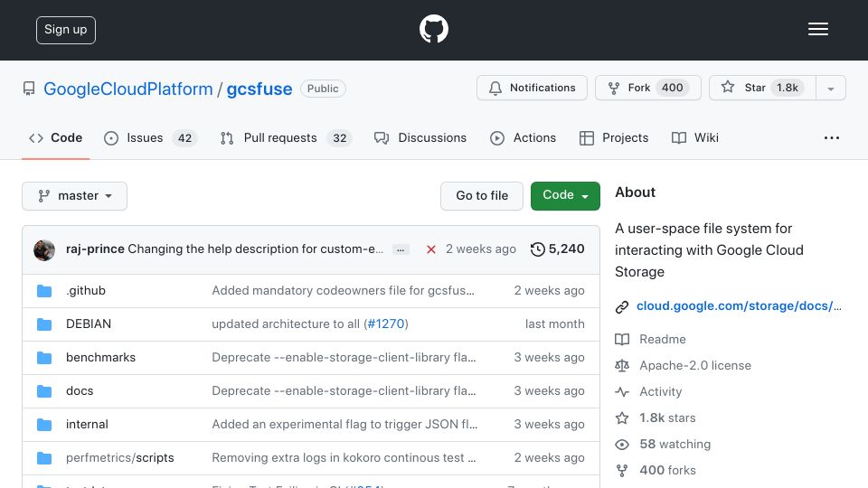Open pull request #1270 link
This screenshot has height=488, width=868.
(x=386, y=324)
